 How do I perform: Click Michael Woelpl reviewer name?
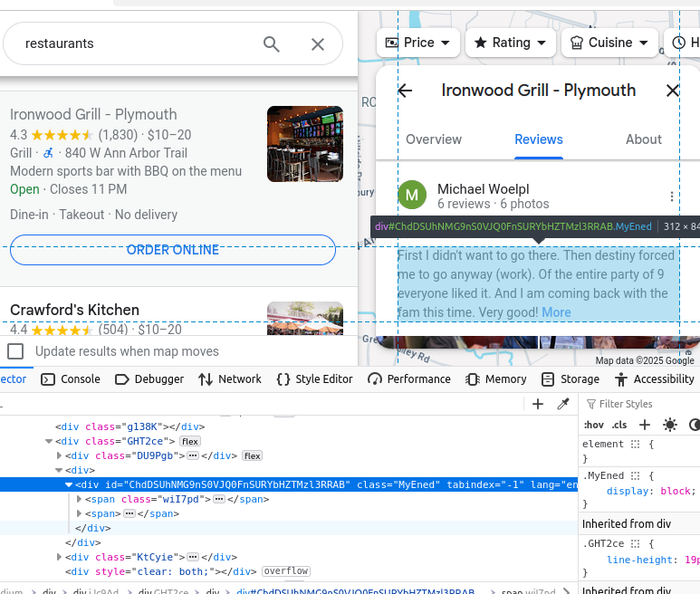tap(483, 188)
